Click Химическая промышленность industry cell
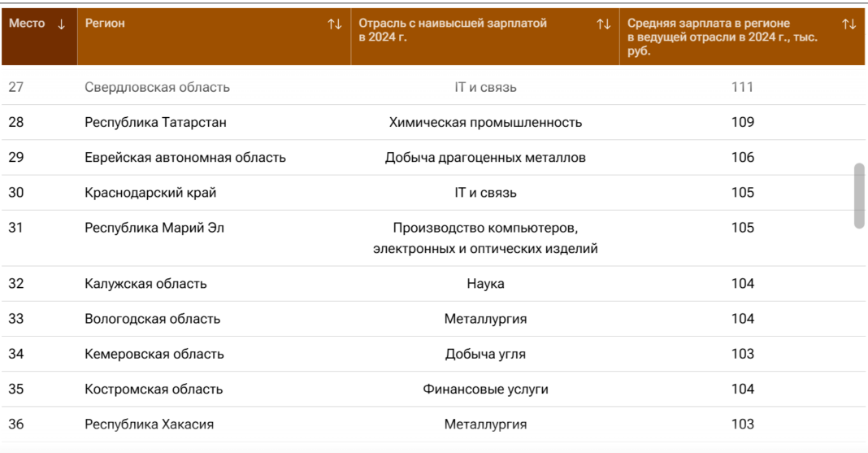868x453 pixels. 485,122
